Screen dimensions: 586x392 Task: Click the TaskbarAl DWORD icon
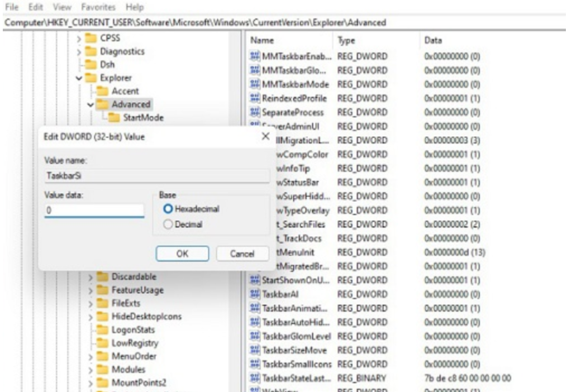click(255, 293)
